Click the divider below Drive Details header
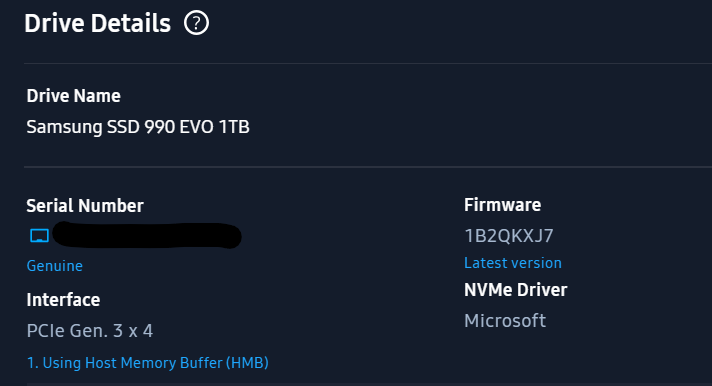The image size is (712, 386). 368,64
